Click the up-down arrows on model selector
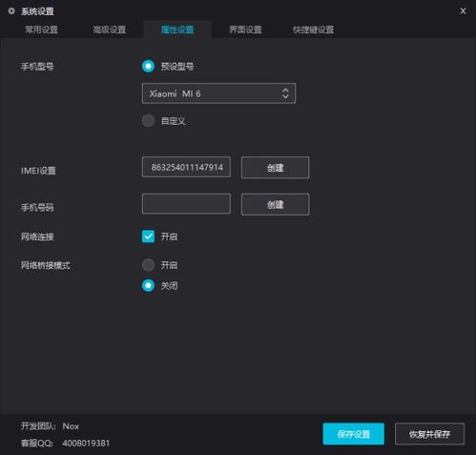Image resolution: width=476 pixels, height=455 pixels. coord(285,93)
